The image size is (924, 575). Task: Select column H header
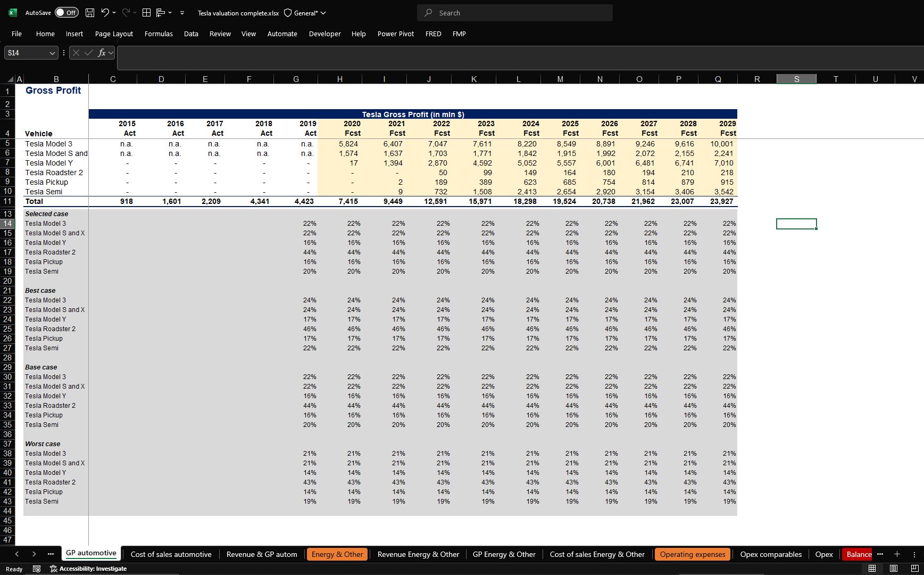tap(339, 79)
